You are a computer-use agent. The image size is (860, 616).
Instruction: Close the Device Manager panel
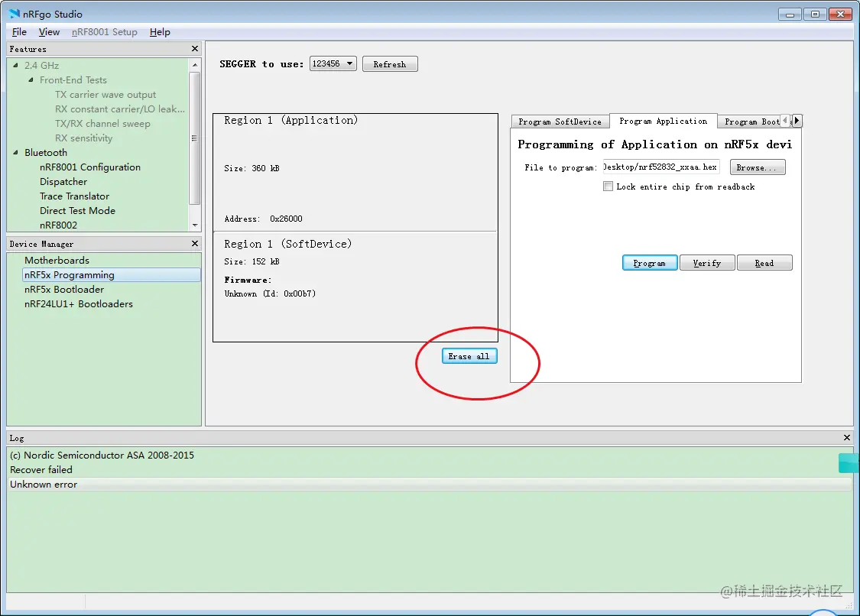click(195, 244)
